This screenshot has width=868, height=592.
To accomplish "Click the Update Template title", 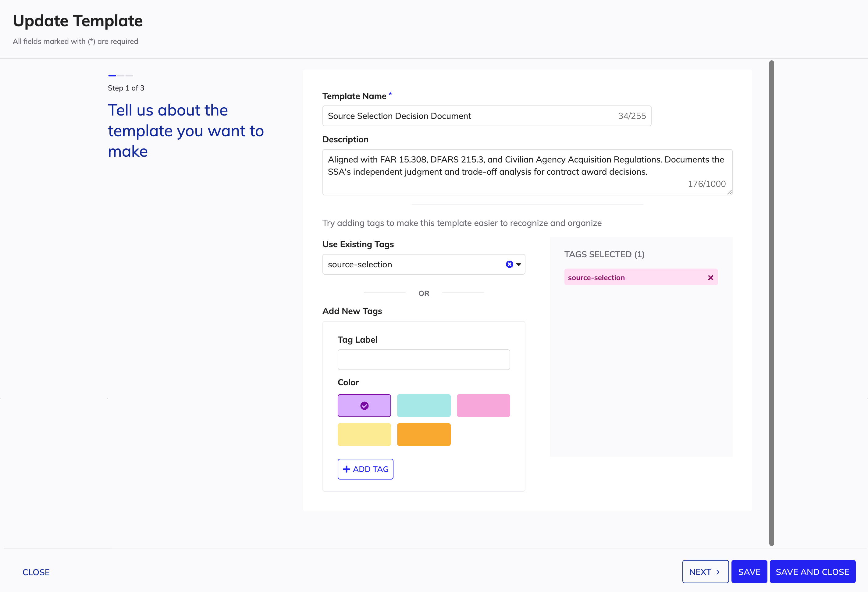I will point(78,21).
